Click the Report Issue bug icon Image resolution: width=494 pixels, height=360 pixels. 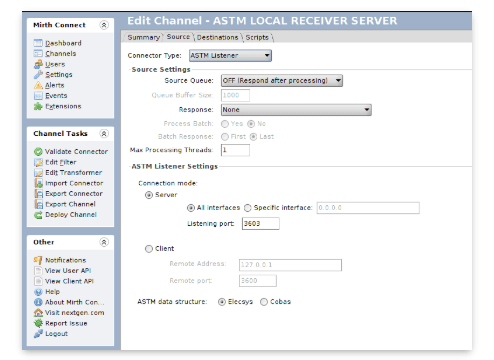[x=38, y=323]
